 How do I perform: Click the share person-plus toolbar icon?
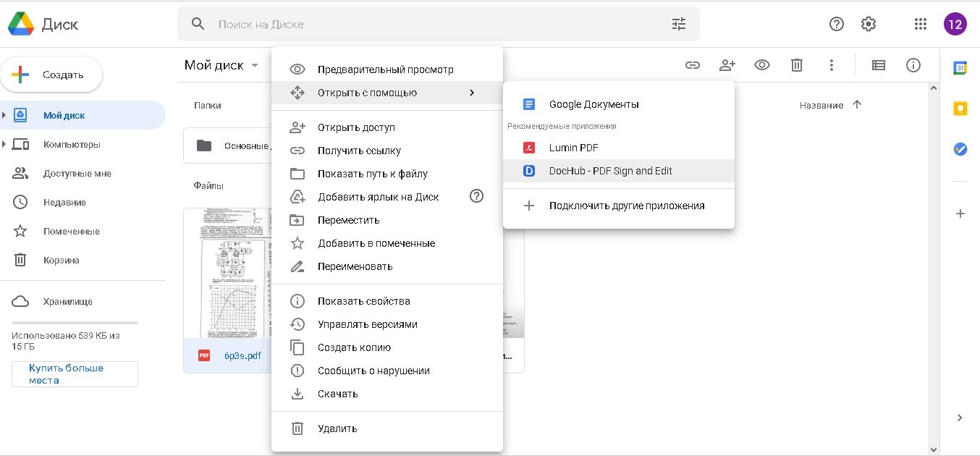[x=727, y=65]
